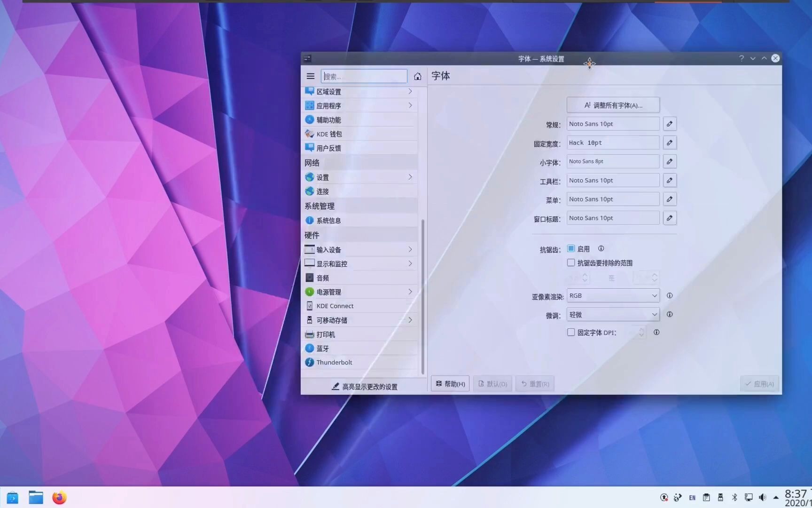This screenshot has width=812, height=508.
Task: Edit the 常规 font using its pencil icon
Action: pyautogui.click(x=669, y=123)
